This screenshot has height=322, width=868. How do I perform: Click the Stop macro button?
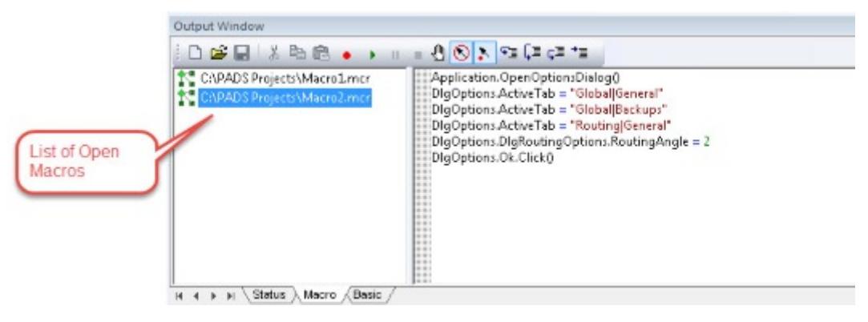(x=417, y=56)
